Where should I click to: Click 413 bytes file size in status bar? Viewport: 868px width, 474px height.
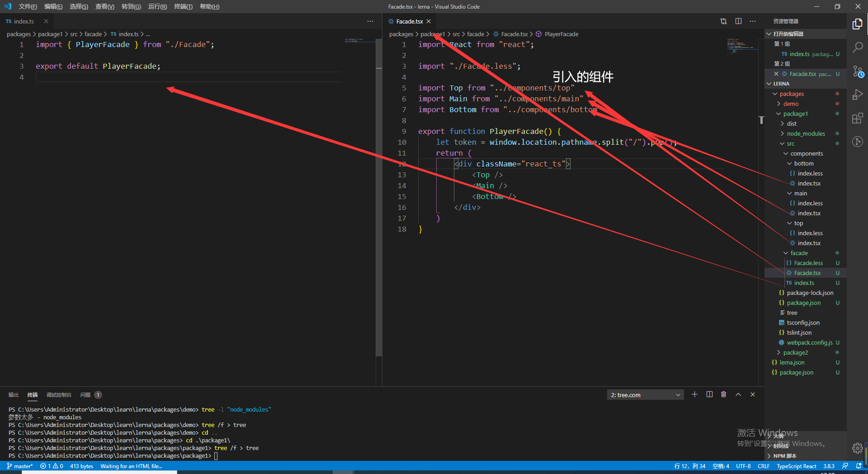tap(81, 466)
